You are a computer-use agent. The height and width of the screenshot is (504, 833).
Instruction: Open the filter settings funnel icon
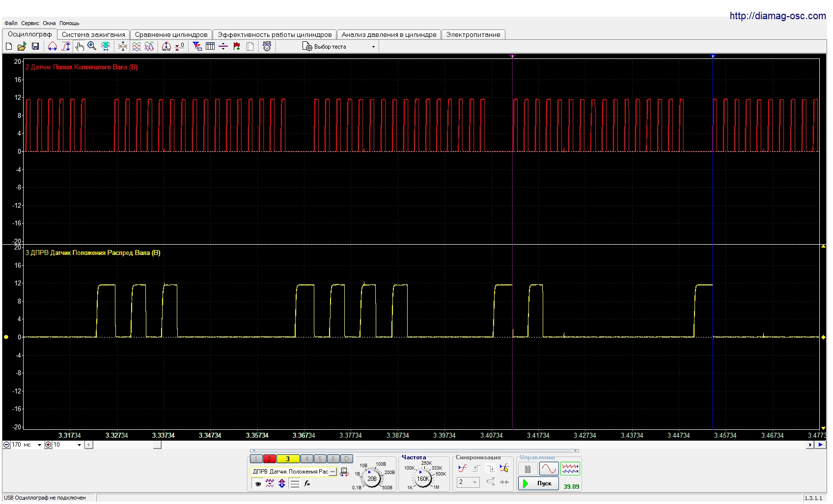[197, 46]
